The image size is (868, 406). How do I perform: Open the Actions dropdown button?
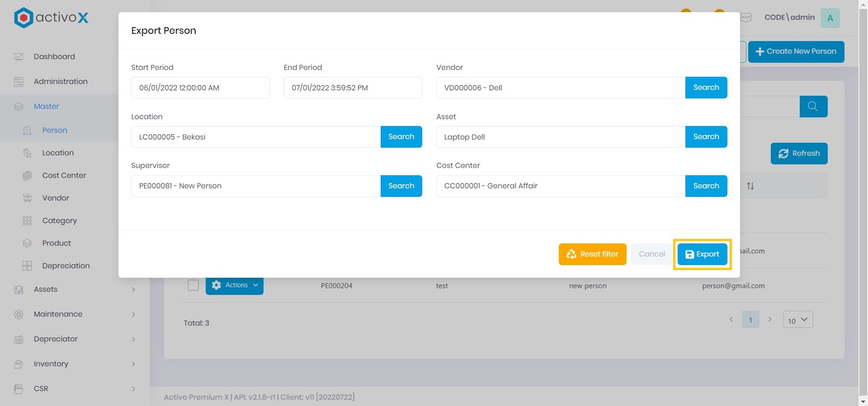click(234, 285)
